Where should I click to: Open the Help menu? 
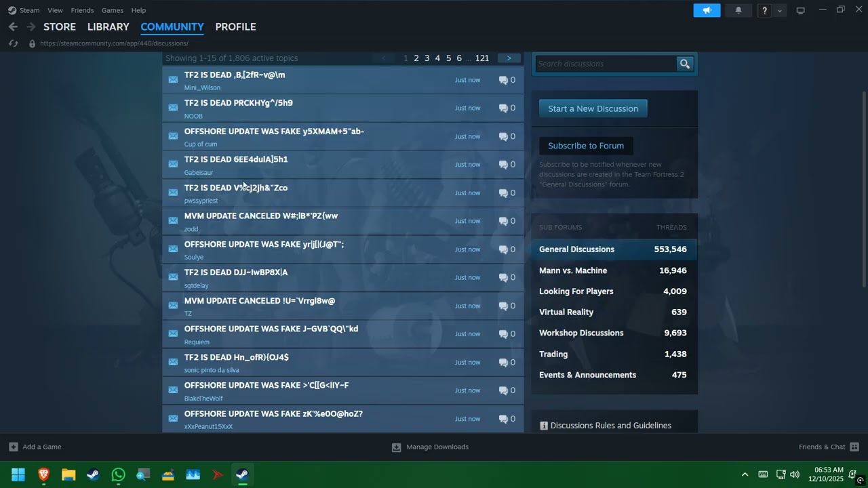pyautogui.click(x=138, y=10)
